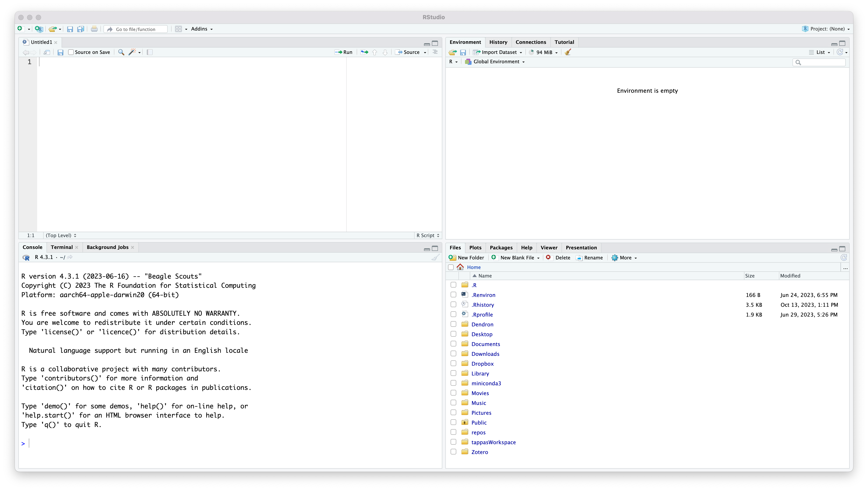Tick the checkbox for .Rprofile file
Viewport: 868px width, 490px height.
[x=453, y=314]
